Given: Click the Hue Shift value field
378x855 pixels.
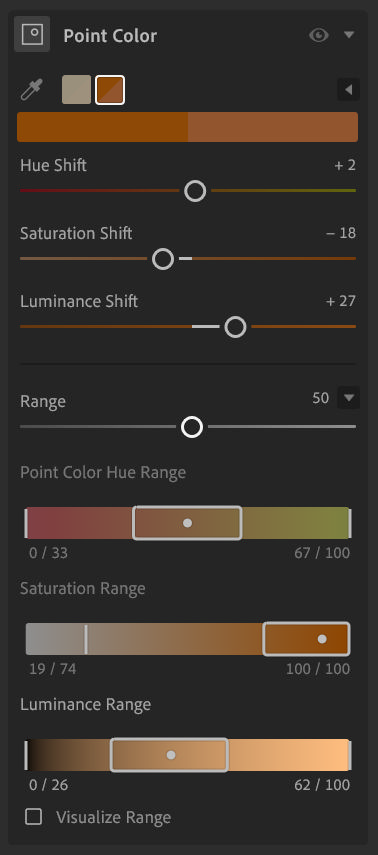Looking at the screenshot, I should coord(345,165).
